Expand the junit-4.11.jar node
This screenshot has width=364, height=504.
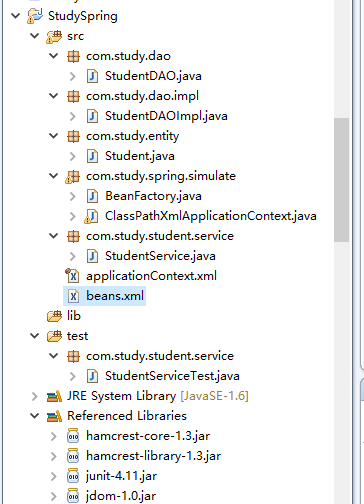54,476
